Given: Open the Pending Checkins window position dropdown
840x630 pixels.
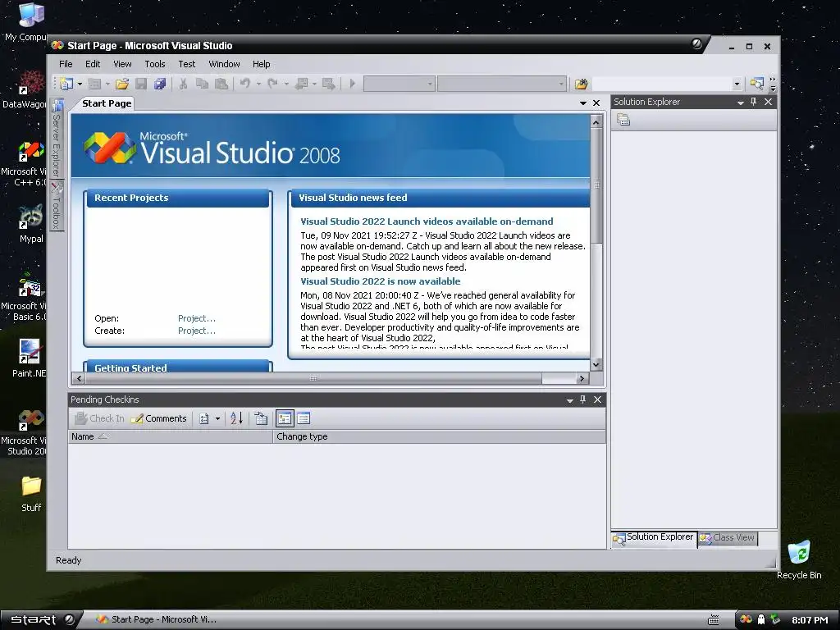Looking at the screenshot, I should pos(570,400).
